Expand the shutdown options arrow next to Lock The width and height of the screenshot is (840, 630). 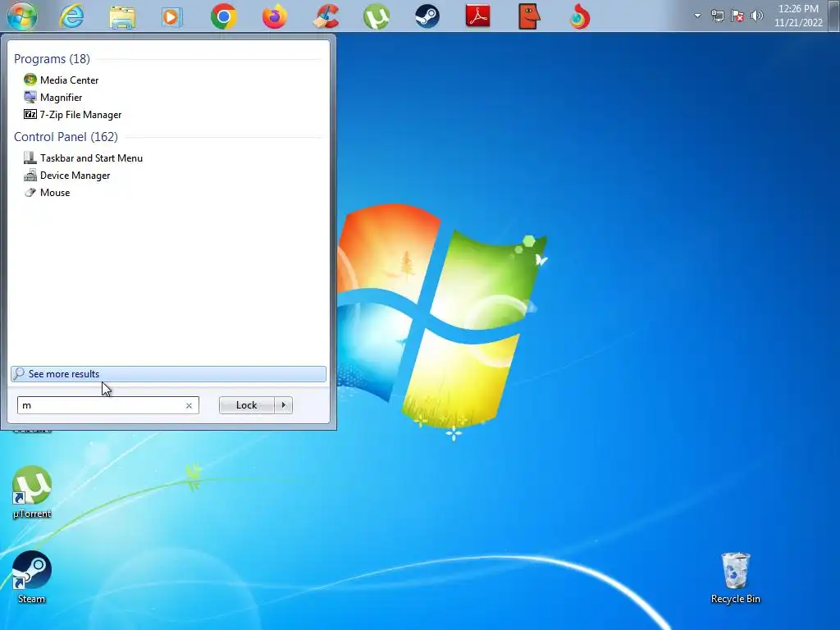click(283, 405)
